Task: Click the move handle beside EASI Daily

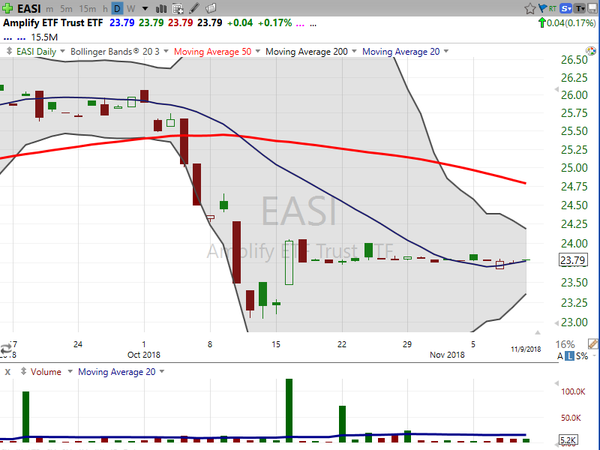Action: tap(9, 51)
